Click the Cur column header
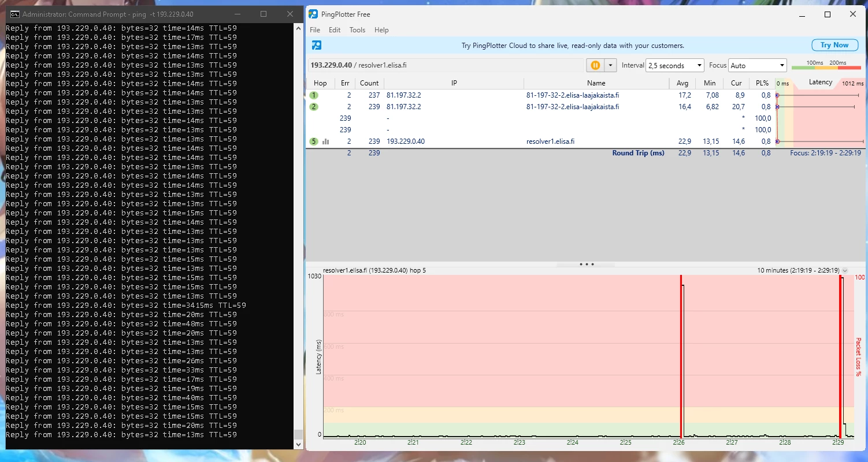This screenshot has width=868, height=462. tap(736, 83)
